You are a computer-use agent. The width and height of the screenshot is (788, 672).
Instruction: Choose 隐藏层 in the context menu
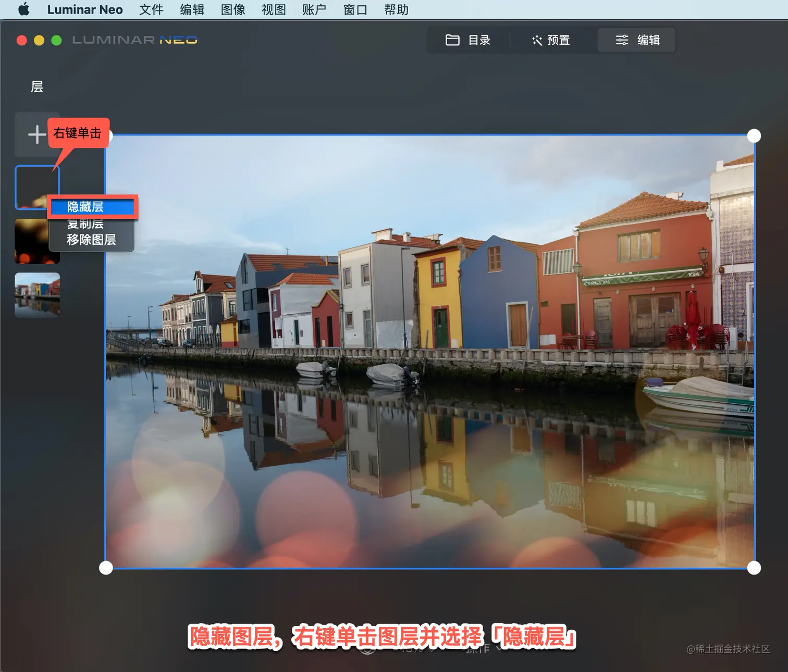[92, 207]
